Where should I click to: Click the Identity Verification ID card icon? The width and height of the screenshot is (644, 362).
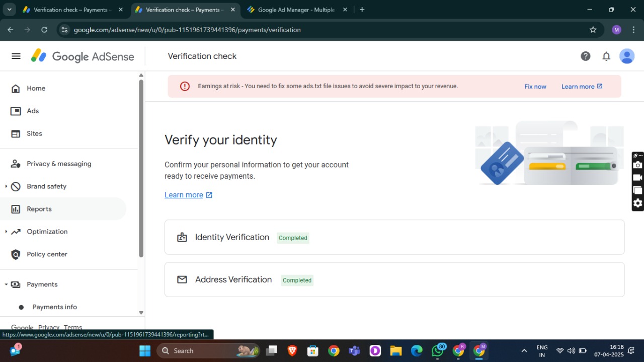[x=182, y=238]
